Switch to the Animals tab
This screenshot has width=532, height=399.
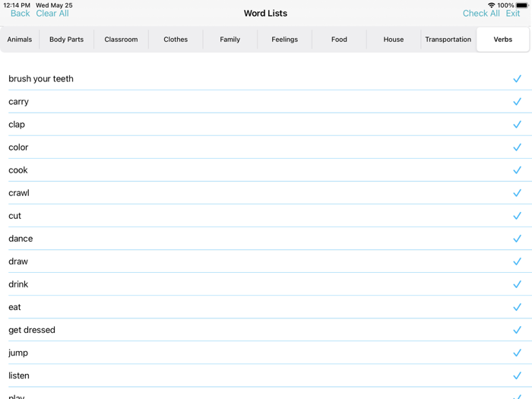tap(20, 40)
